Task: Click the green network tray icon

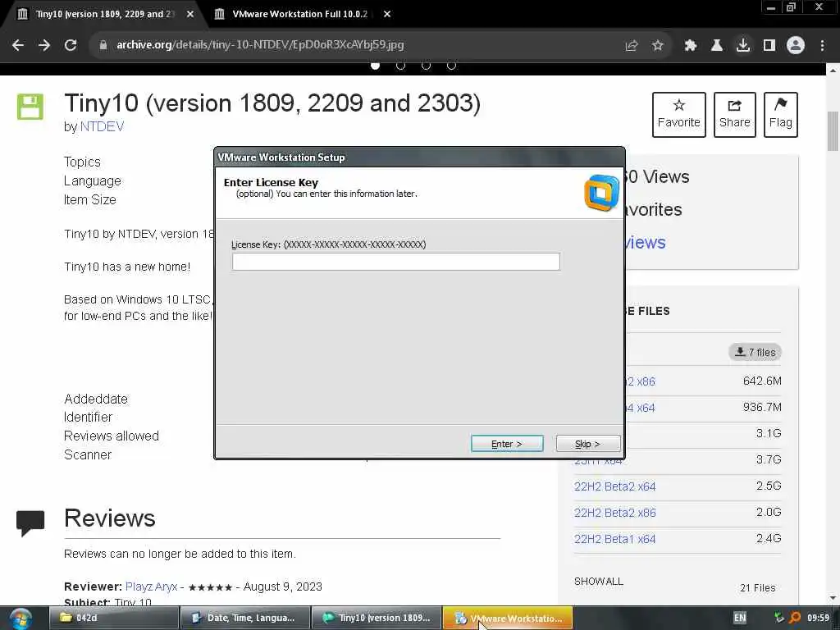Action: coord(779,618)
